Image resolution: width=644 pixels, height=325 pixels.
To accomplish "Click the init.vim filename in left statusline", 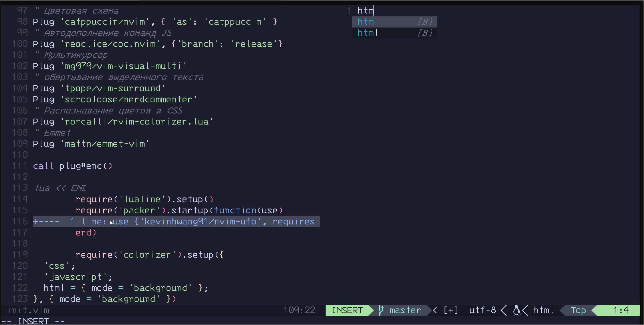I will 28,310.
